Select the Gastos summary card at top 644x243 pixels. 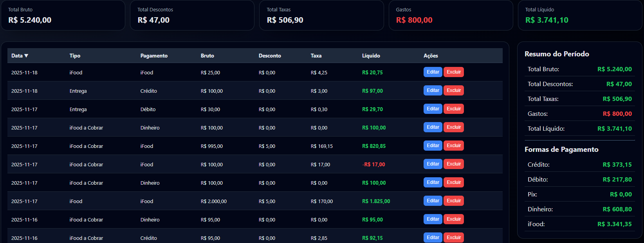[450, 15]
